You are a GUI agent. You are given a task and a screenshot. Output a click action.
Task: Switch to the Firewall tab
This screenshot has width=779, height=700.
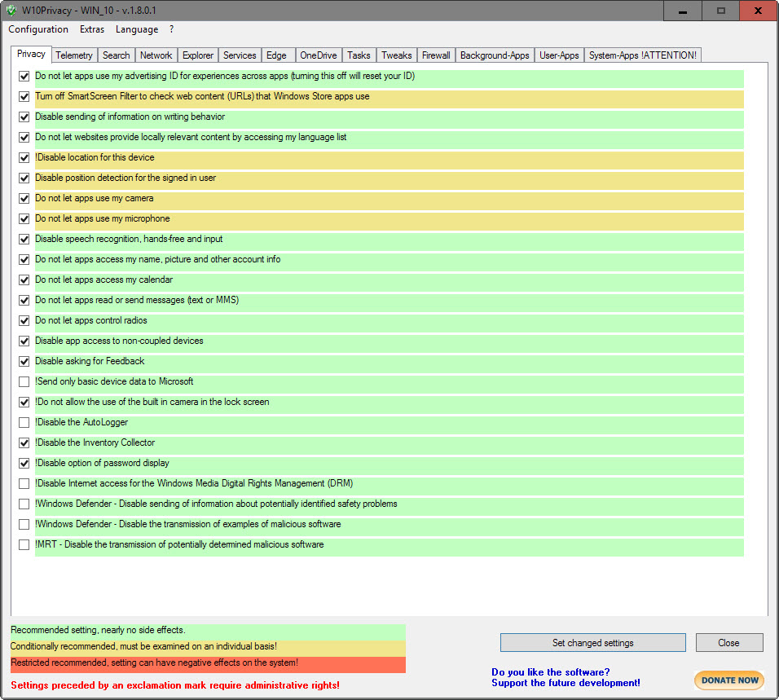[x=436, y=55]
